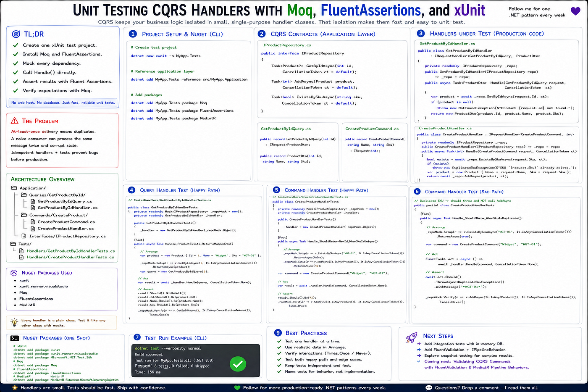Click the Follow me for one text
The image size is (588, 392).
click(x=529, y=9)
